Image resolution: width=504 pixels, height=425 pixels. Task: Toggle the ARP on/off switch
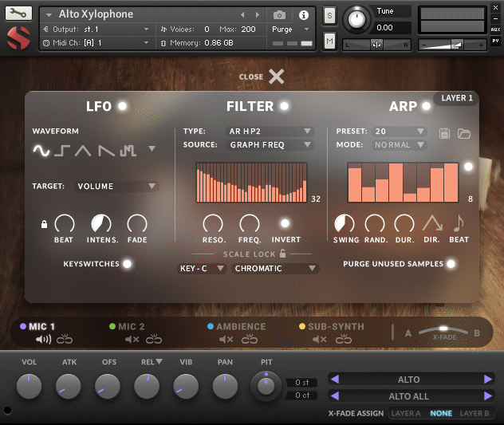click(x=426, y=106)
